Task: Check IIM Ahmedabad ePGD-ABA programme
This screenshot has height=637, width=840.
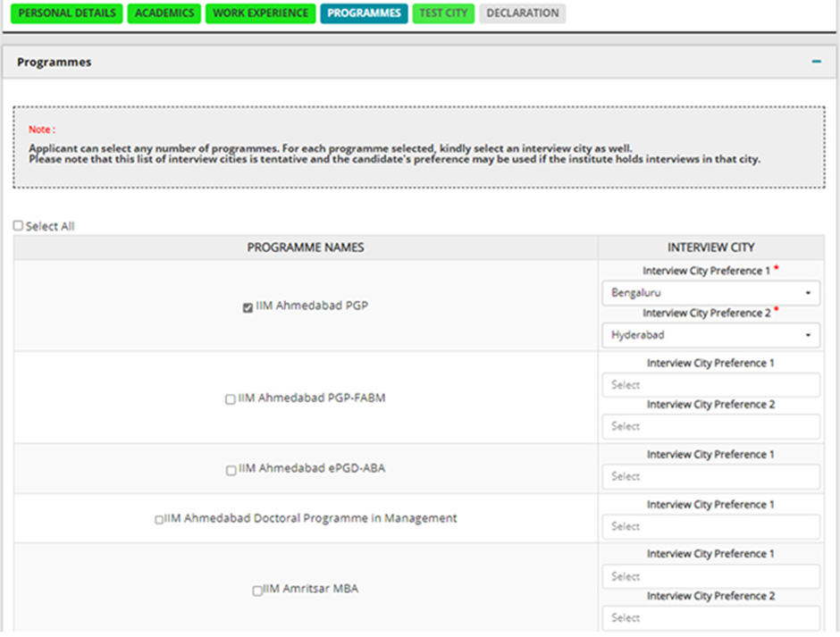Action: [230, 468]
